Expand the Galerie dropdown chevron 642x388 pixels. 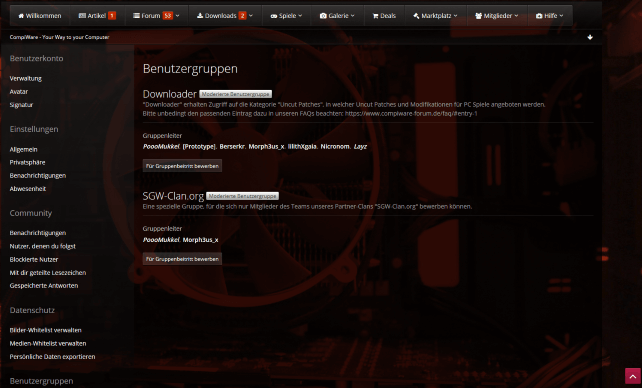[x=353, y=16]
